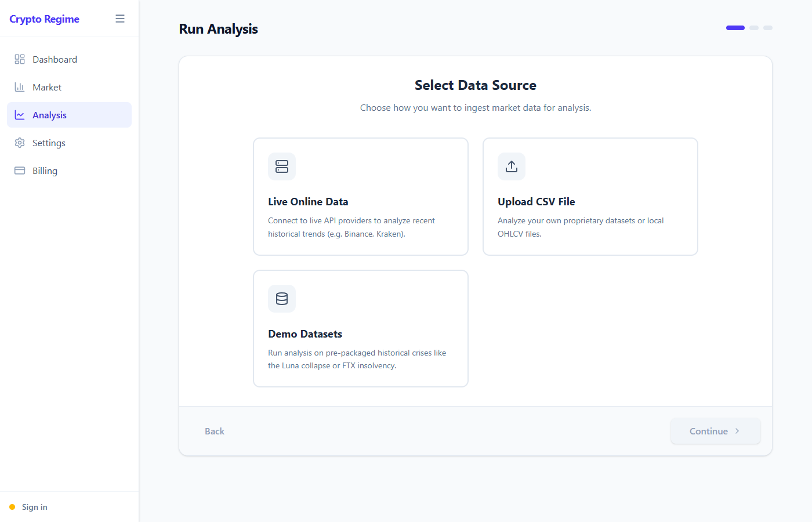This screenshot has height=522, width=812.
Task: Collapse the sidebar with the hamburger icon
Action: (120, 18)
